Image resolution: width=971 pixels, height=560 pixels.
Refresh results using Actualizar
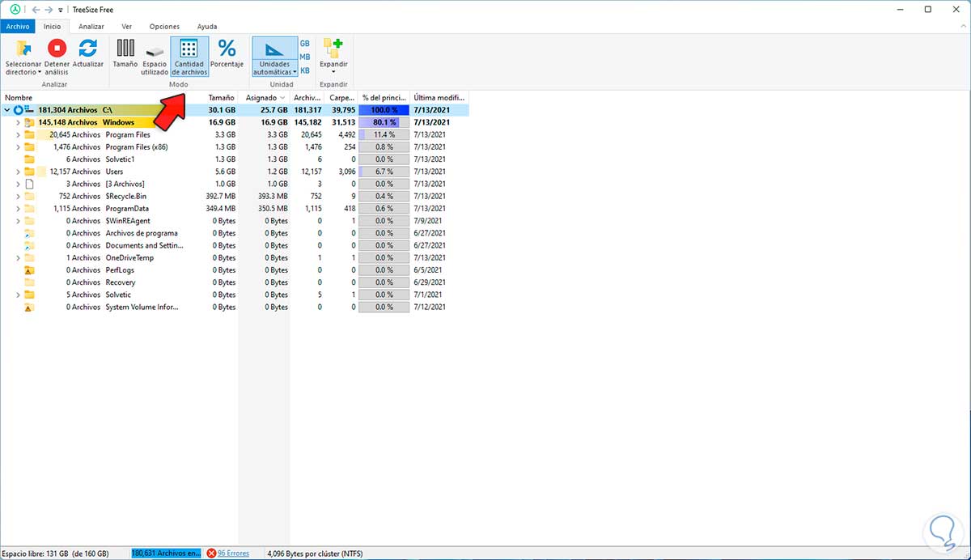click(x=88, y=53)
